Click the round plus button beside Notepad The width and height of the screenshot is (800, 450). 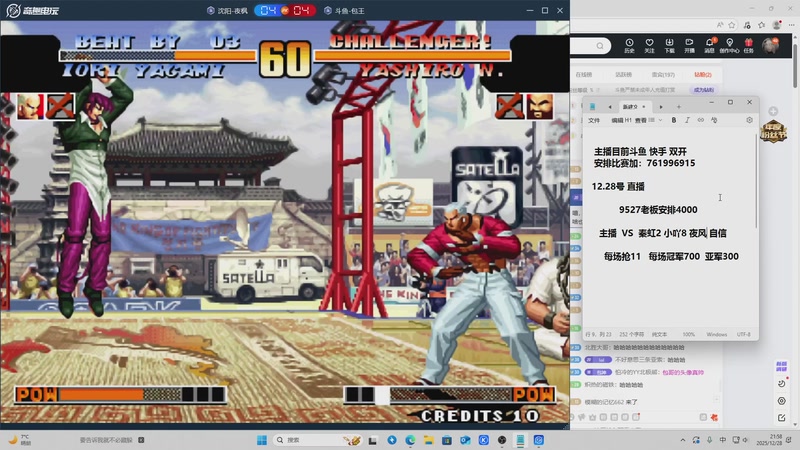773,111
